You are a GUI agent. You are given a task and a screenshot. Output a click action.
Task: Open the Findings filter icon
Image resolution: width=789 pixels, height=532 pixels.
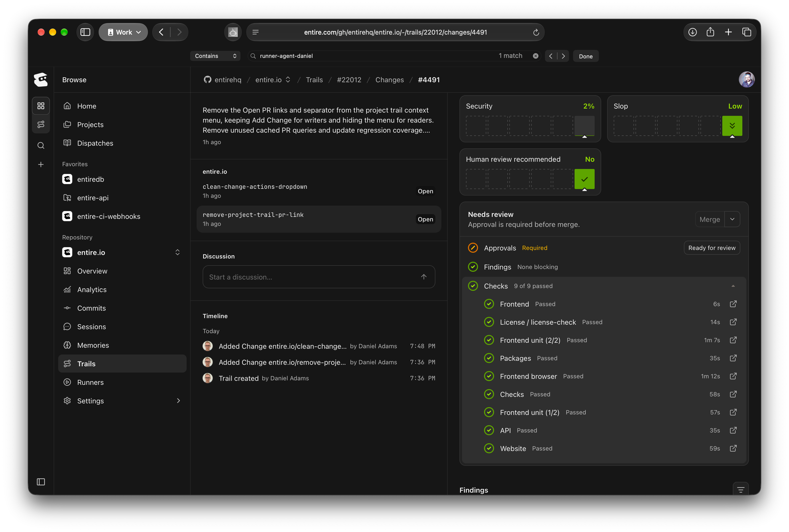coord(741,490)
